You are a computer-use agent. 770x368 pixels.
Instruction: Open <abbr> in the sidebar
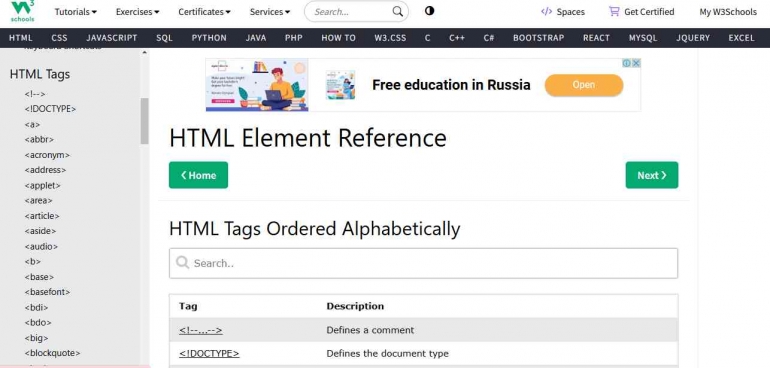click(x=39, y=140)
